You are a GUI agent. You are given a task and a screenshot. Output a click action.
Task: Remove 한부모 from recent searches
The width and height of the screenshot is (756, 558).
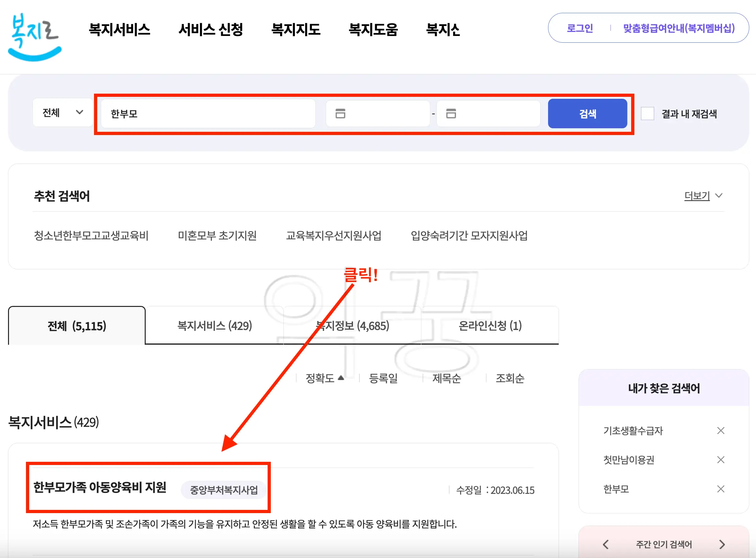[720, 489]
